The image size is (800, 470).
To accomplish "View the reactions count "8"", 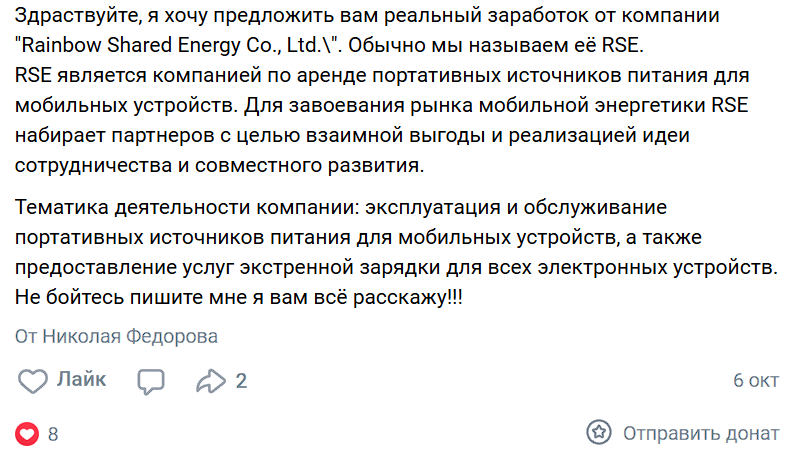I will 53,434.
